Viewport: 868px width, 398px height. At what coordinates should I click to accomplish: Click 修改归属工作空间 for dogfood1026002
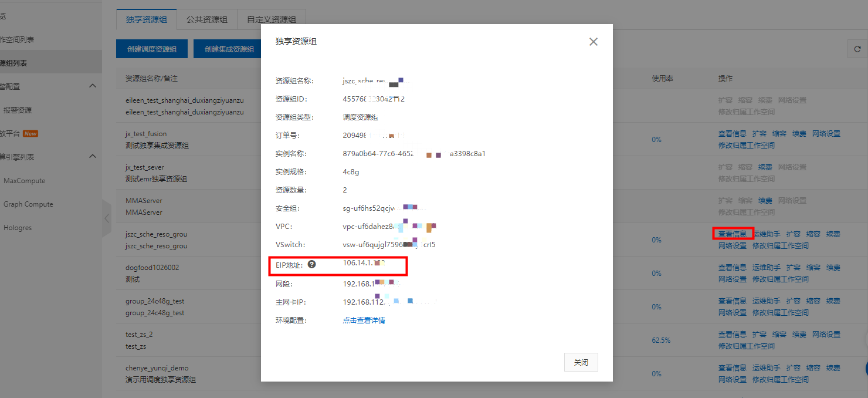[781, 279]
